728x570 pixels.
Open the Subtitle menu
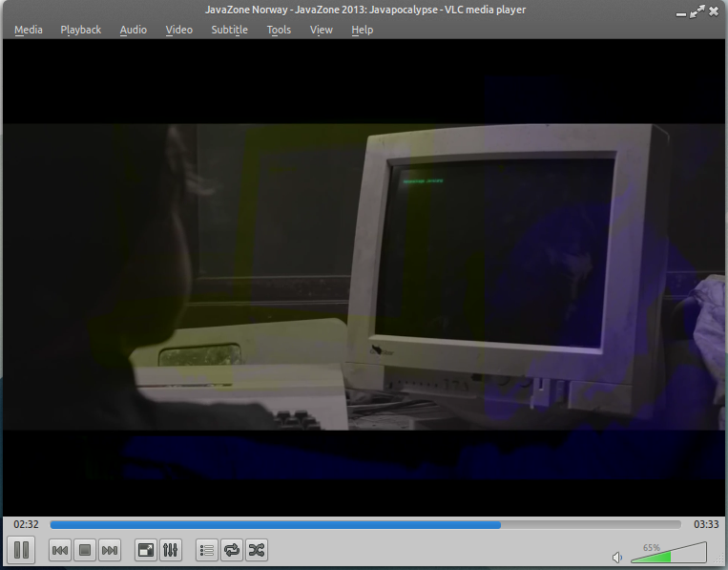click(229, 30)
